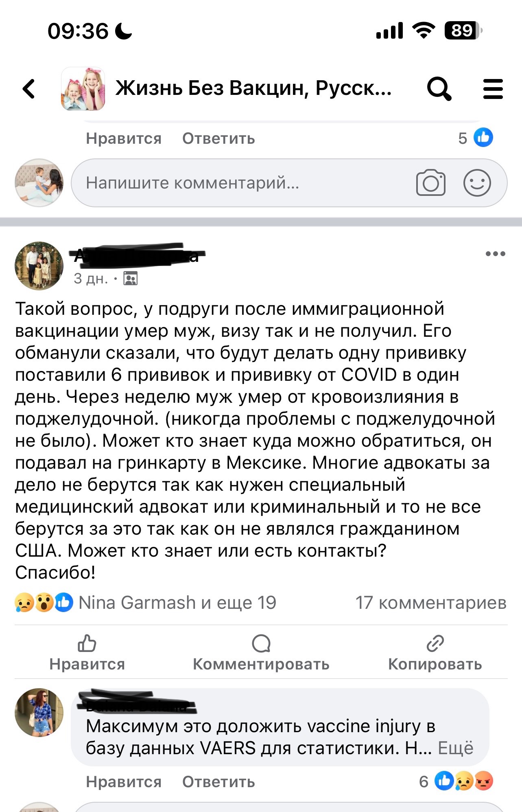522x812 pixels.
Task: Tap Ответить in the top comment row
Action: pyautogui.click(x=218, y=138)
